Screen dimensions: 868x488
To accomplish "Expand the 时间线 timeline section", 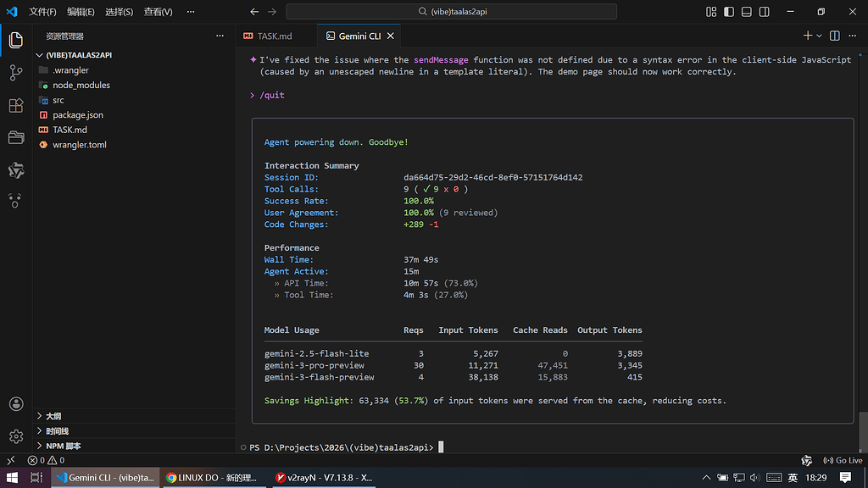I will point(134,431).
